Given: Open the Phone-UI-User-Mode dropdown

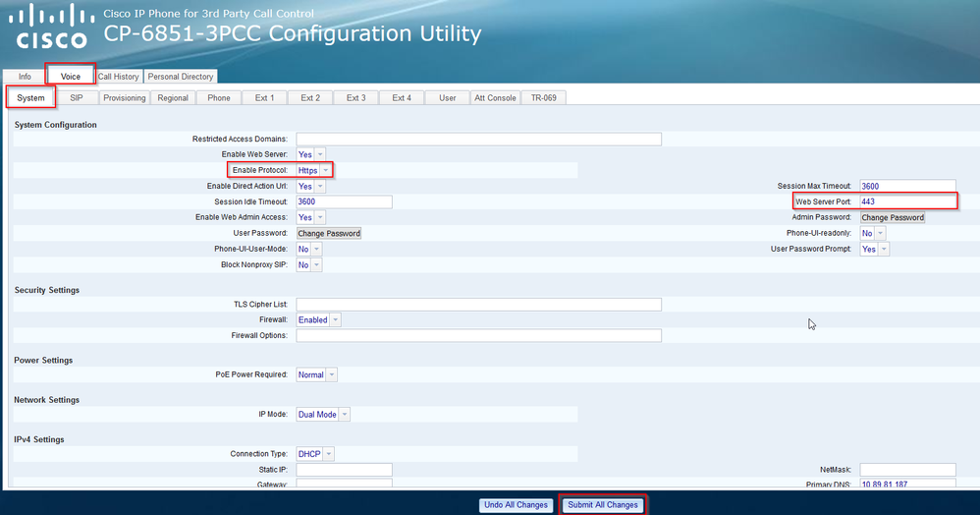Looking at the screenshot, I should [x=308, y=249].
